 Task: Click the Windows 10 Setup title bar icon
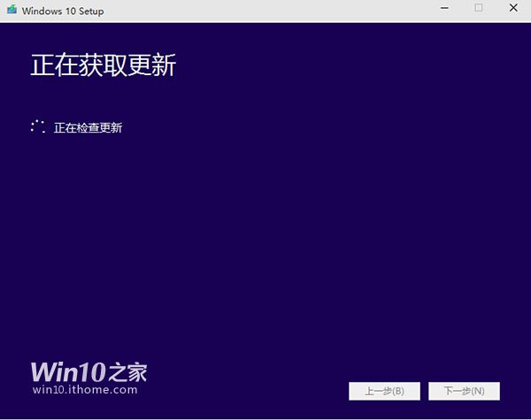tap(12, 10)
